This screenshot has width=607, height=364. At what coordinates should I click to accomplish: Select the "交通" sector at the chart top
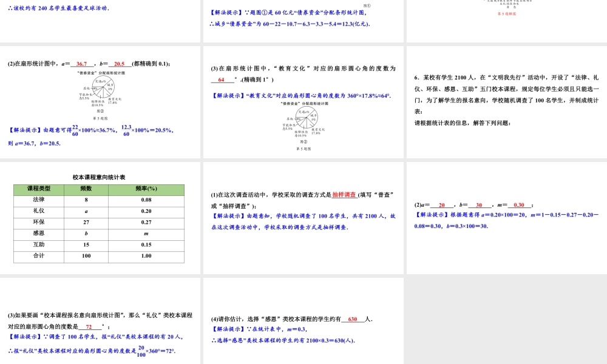(x=100, y=81)
